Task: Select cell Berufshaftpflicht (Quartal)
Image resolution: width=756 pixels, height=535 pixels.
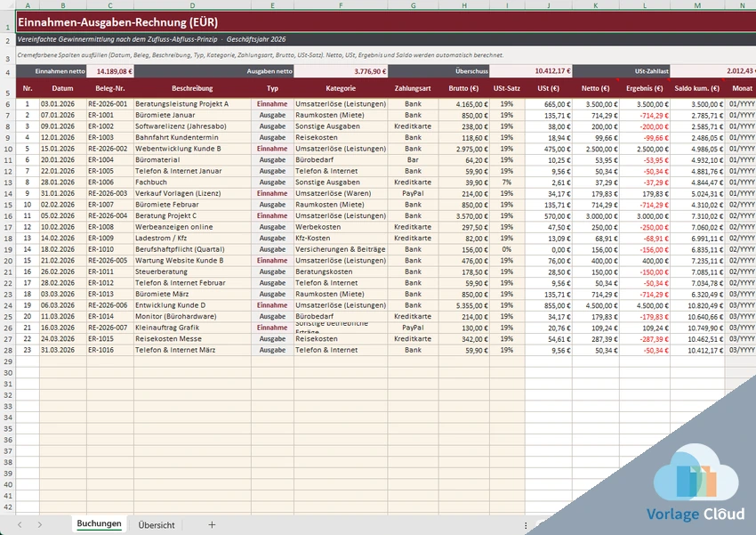Action: pos(192,249)
